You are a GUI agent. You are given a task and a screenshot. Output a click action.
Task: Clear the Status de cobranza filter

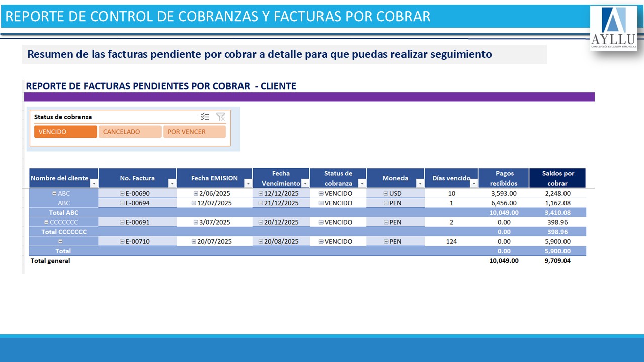coord(220,117)
